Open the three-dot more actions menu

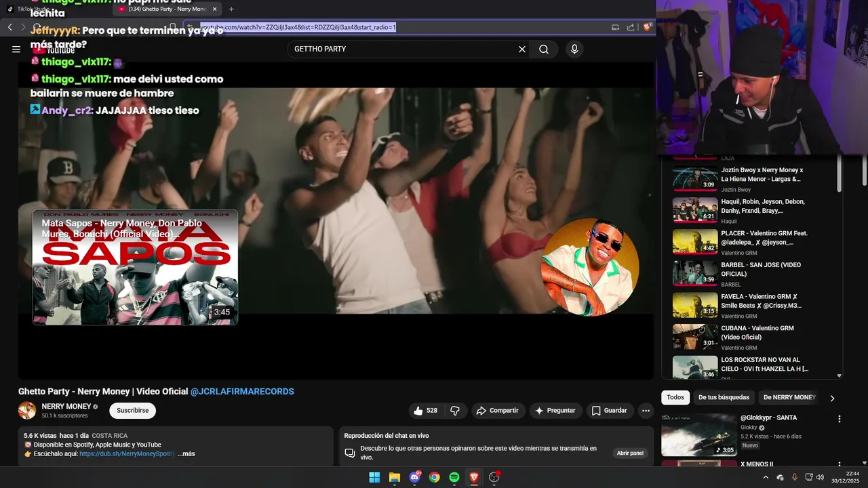(646, 411)
